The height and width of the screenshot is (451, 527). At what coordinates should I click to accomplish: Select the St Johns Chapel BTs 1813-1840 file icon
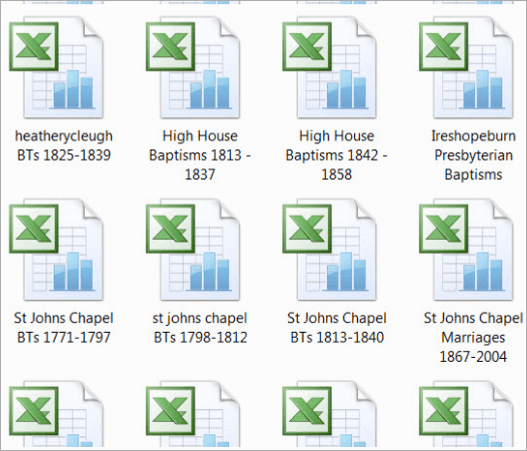pos(329,249)
